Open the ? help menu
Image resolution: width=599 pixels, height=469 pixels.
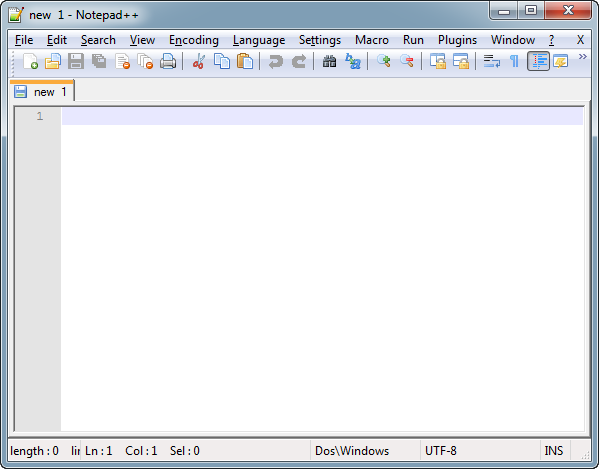pos(551,40)
